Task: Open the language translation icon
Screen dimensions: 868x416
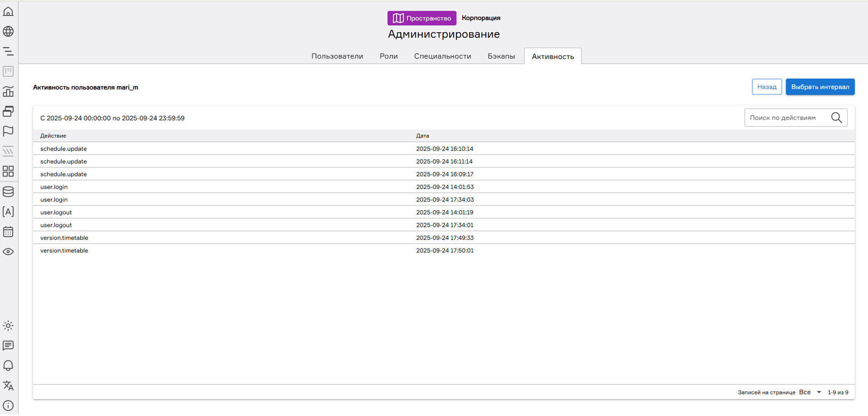Action: tap(8, 386)
